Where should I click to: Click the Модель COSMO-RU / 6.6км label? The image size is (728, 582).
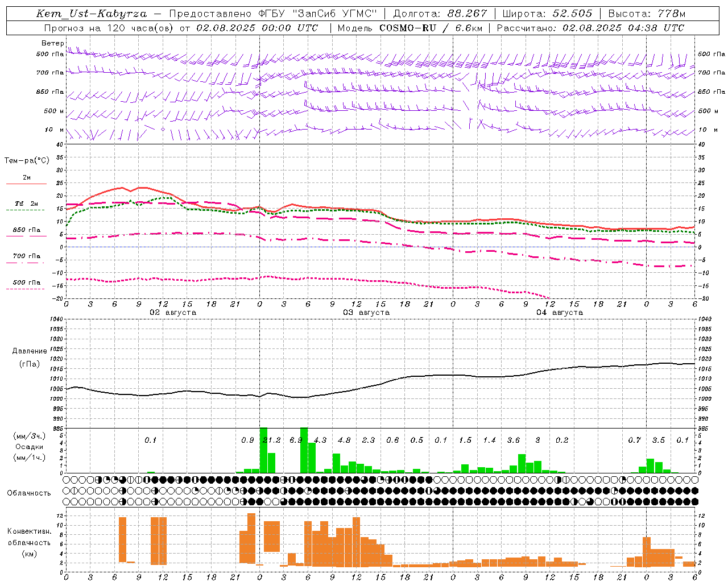[x=409, y=28]
